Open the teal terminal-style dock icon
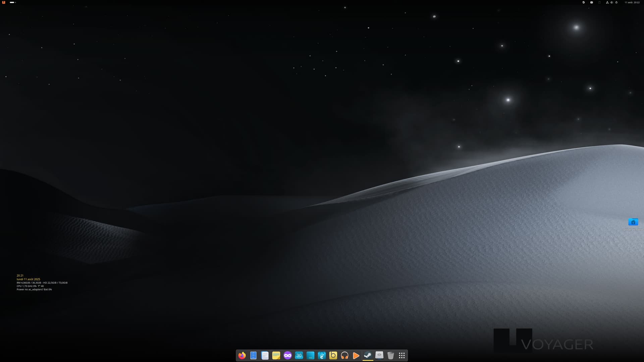Viewport: 644px width, 362px height. coord(310,355)
